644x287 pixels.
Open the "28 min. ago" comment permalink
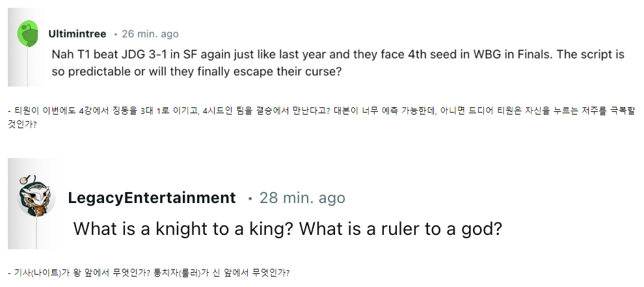[302, 198]
